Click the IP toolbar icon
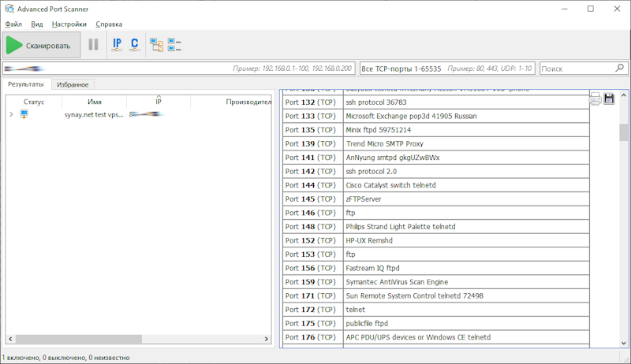This screenshot has height=364, width=631. coord(117,45)
